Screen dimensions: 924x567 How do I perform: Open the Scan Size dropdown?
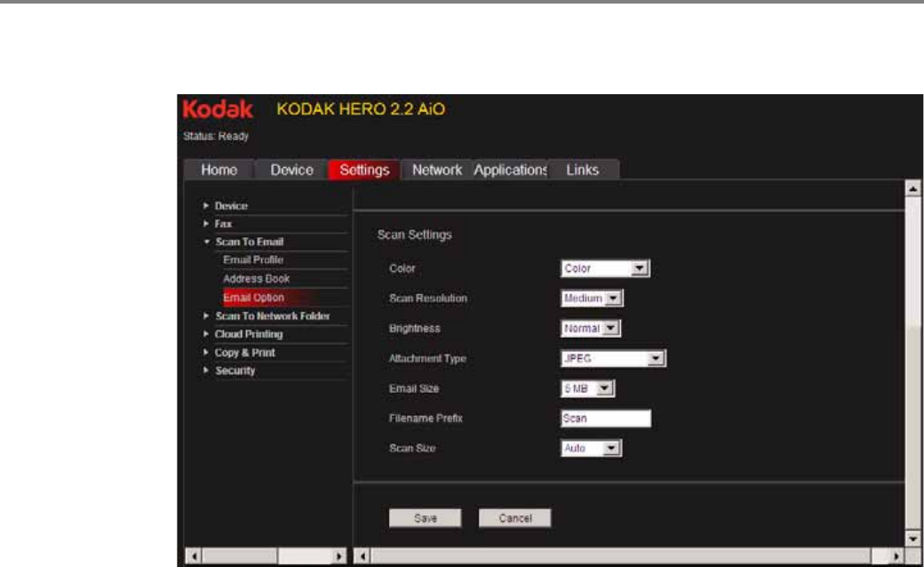[x=591, y=449]
